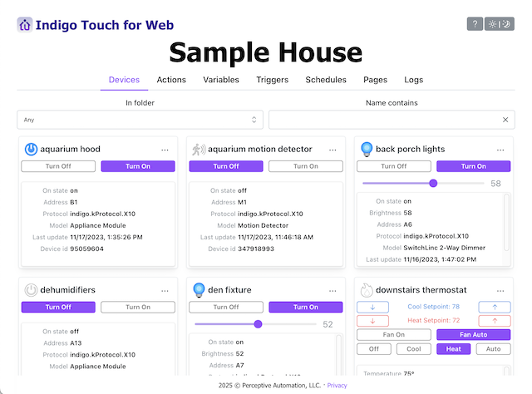Click Heat Setpoint: 72 label
532x394 pixels.
(434, 320)
